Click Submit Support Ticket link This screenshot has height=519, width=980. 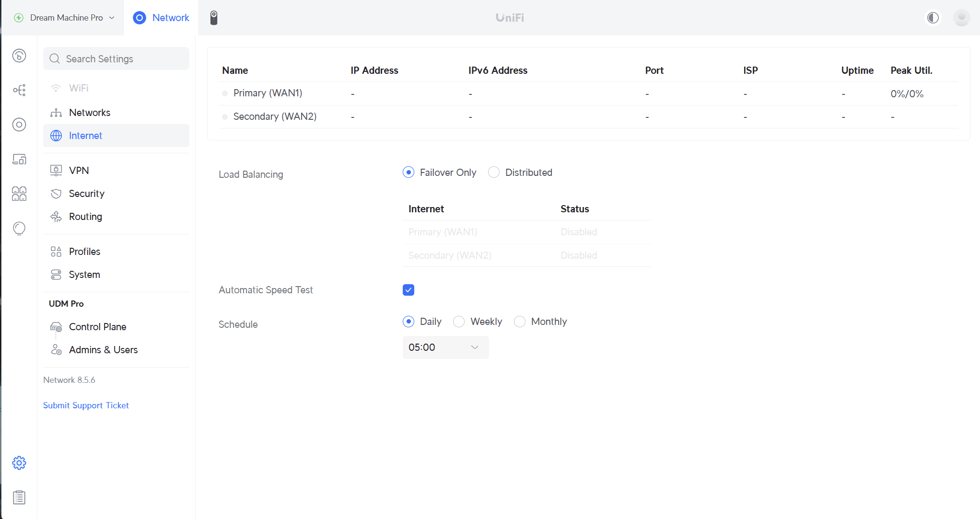tap(86, 405)
